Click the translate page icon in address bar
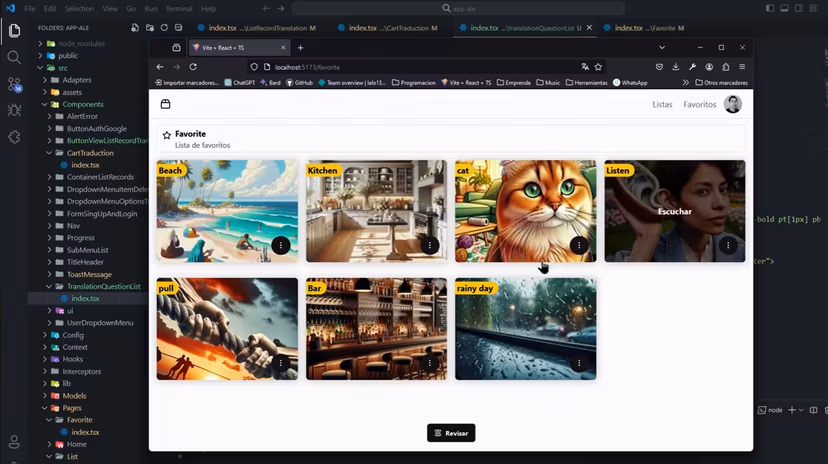The height and width of the screenshot is (464, 828). click(585, 67)
